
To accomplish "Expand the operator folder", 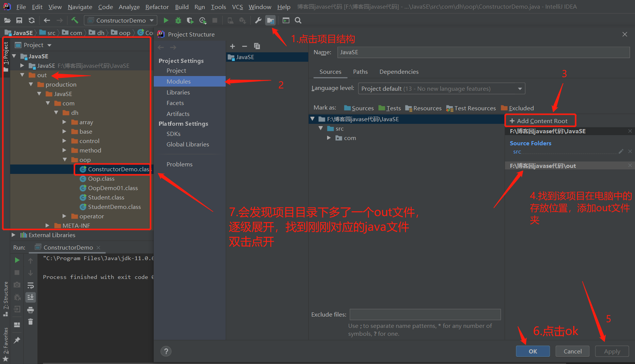I will 64,216.
